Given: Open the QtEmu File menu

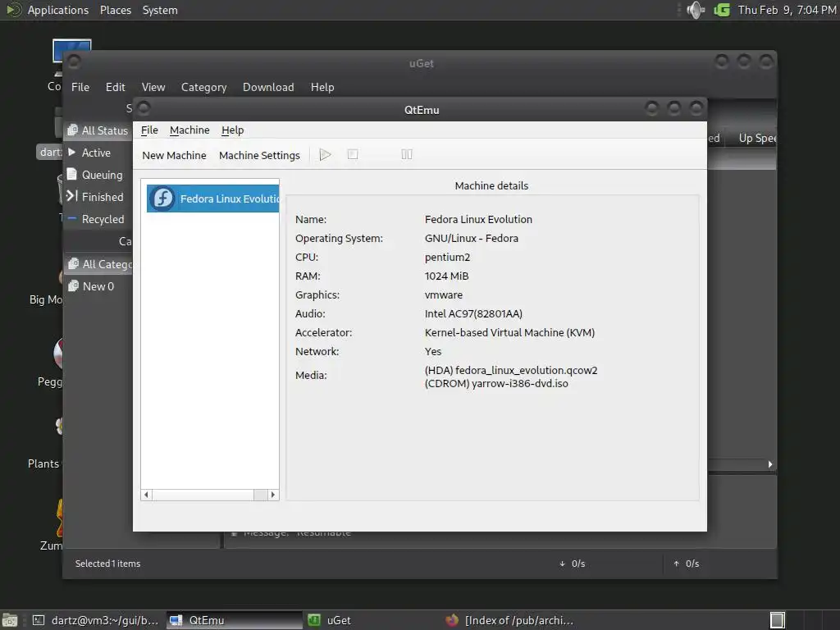Looking at the screenshot, I should point(149,130).
